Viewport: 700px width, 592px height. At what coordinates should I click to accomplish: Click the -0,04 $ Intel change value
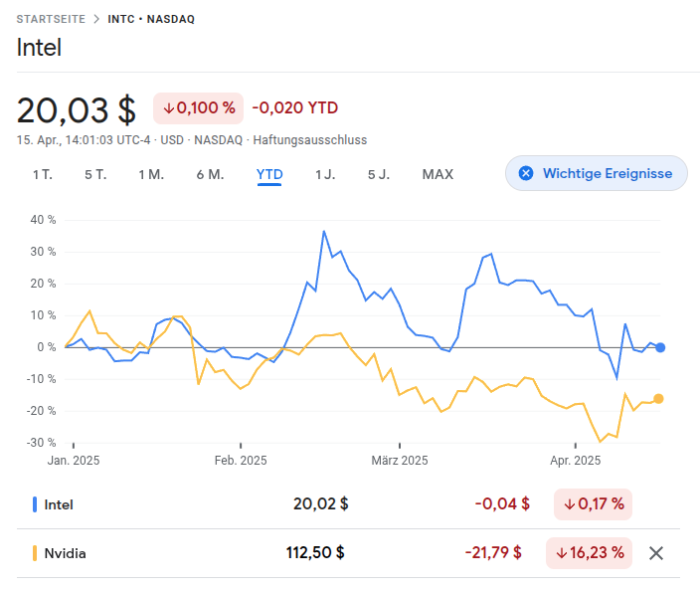[x=502, y=504]
